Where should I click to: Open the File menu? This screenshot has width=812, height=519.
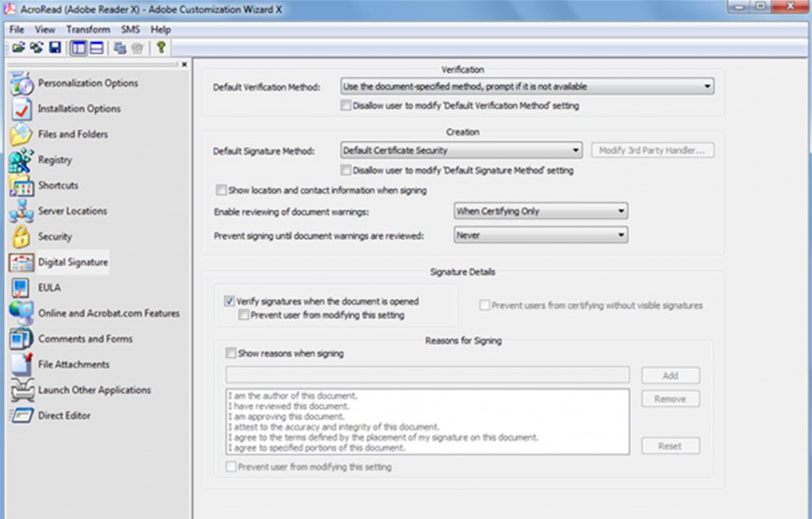pyautogui.click(x=17, y=29)
